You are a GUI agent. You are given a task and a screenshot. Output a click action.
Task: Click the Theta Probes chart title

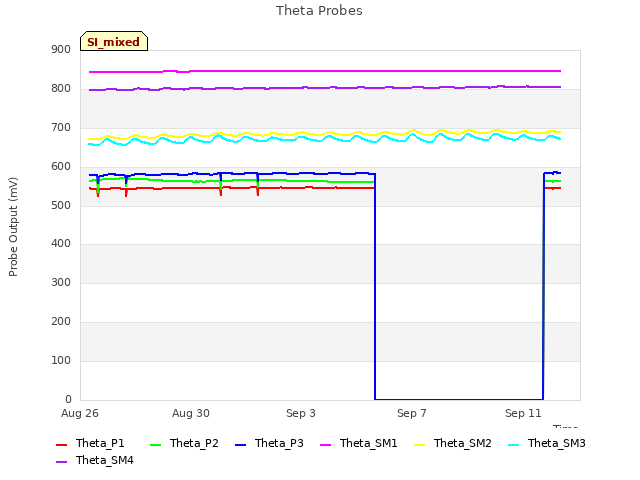pos(319,11)
